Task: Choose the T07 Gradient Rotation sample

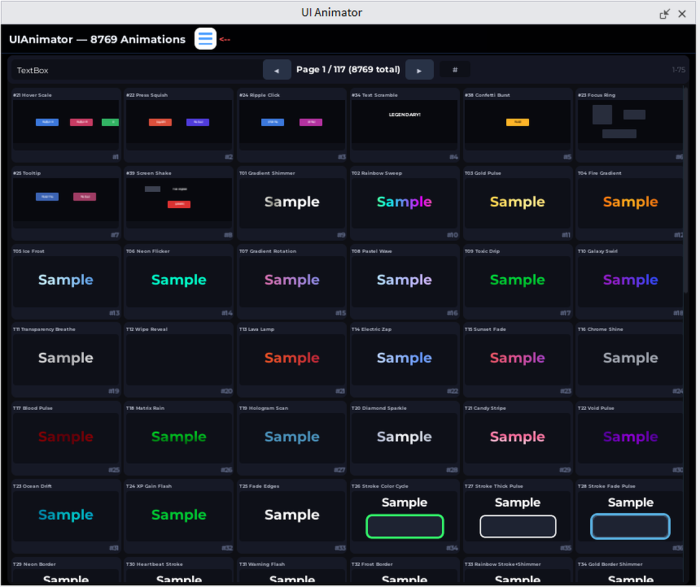Action: pos(292,280)
